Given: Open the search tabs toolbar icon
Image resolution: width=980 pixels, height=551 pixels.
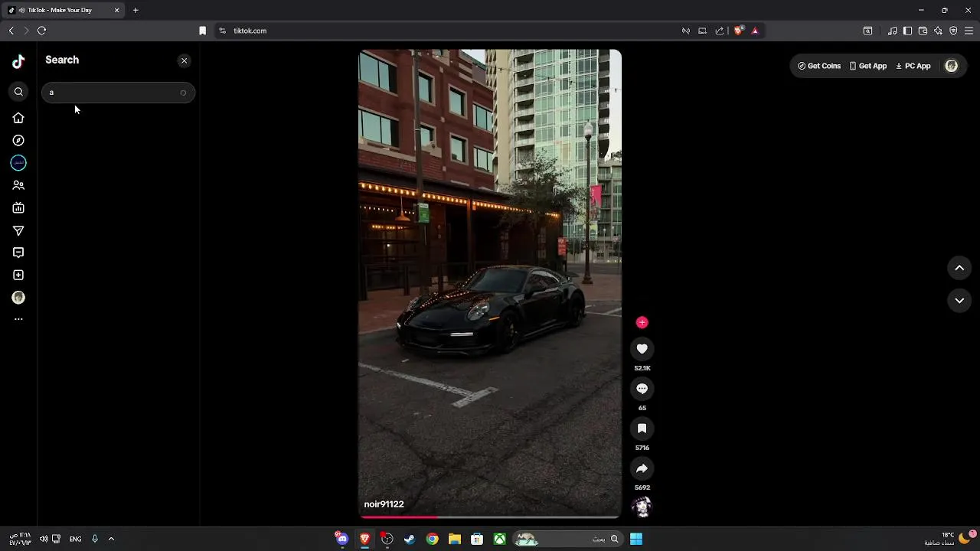Looking at the screenshot, I should [867, 31].
